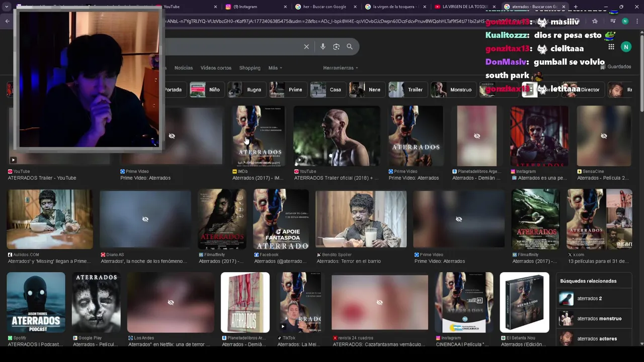Reveal blurred Prime Video: Aterrados top-row image

pyautogui.click(x=172, y=136)
